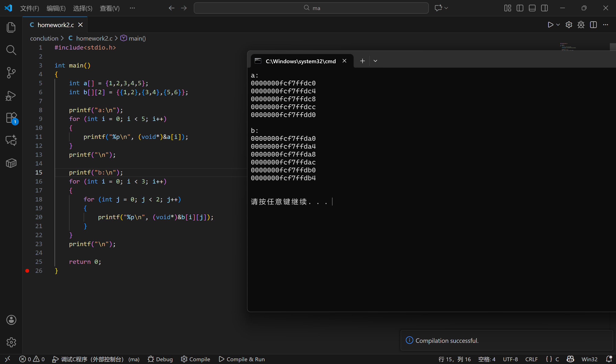Open the Source Control view

11,73
